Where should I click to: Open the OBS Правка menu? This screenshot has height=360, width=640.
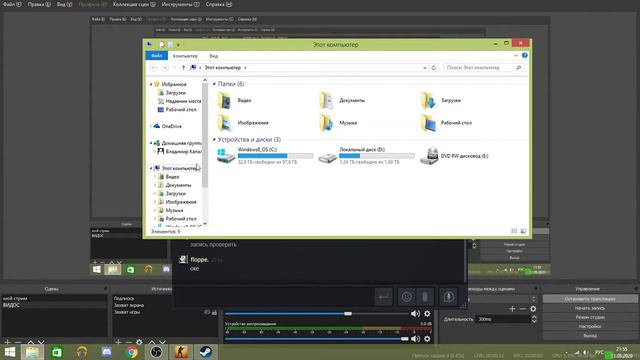point(39,4)
